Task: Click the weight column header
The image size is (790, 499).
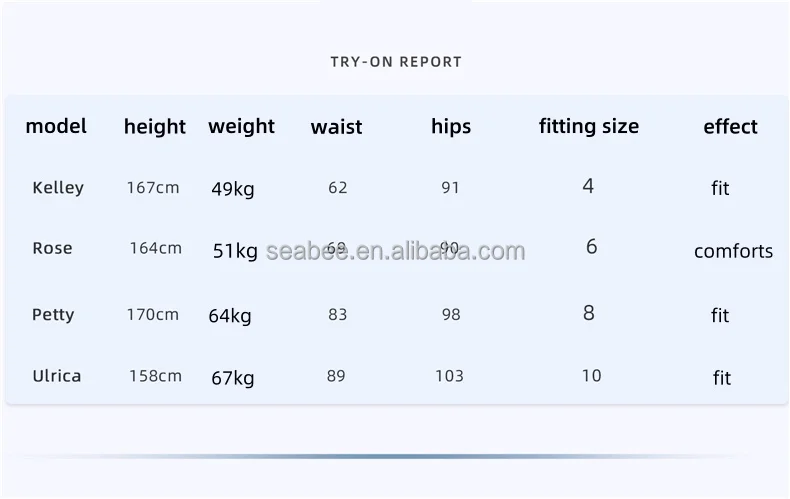Action: point(241,127)
